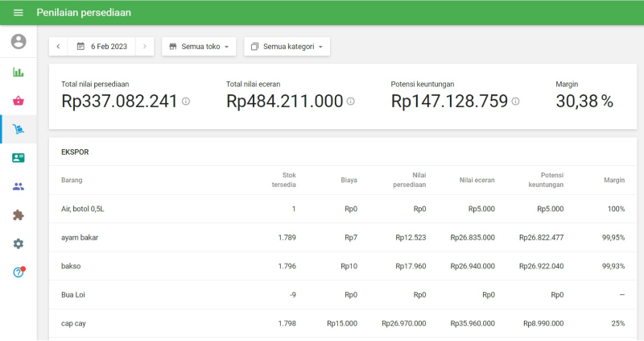This screenshot has width=644, height=341.
Task: Open the employee ID card icon
Action: [x=18, y=158]
